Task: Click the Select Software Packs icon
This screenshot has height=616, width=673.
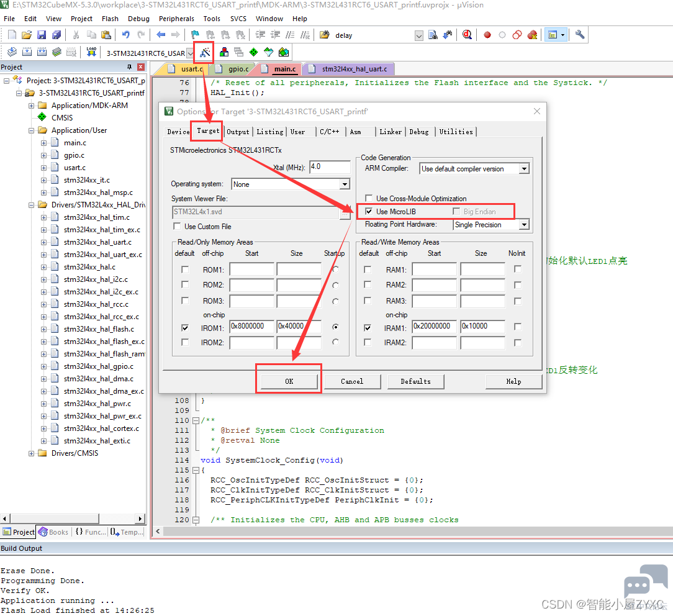Action: [x=269, y=52]
